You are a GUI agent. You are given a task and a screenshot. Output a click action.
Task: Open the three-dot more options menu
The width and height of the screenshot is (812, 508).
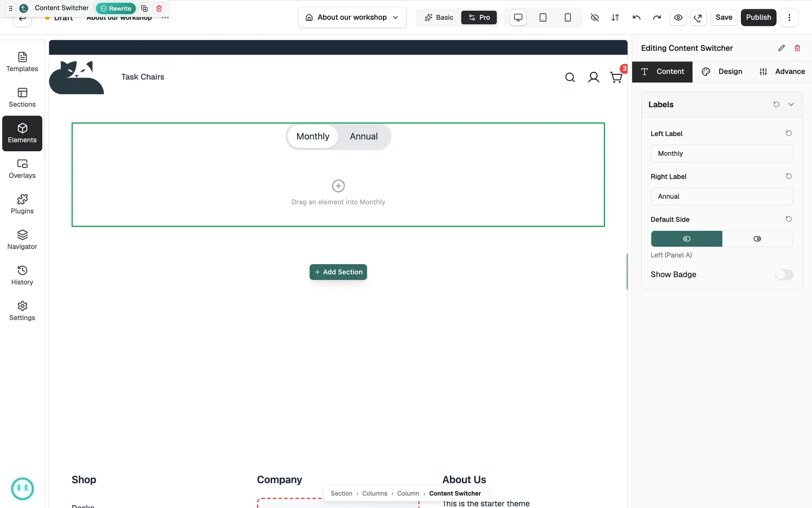(789, 17)
